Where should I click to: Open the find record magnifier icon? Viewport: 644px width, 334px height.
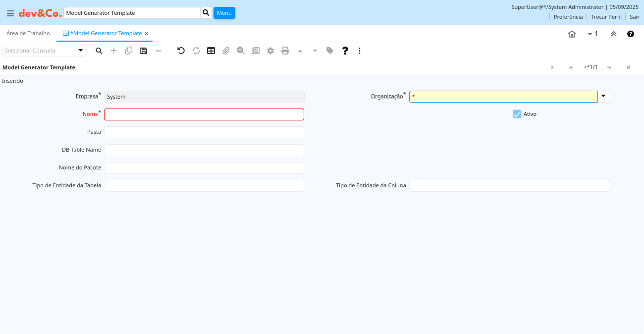[x=99, y=51]
